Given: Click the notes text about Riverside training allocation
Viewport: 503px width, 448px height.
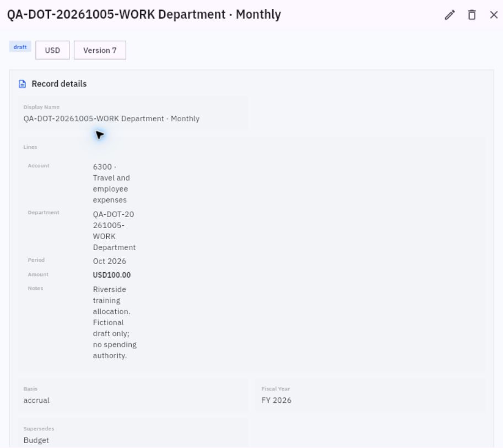Looking at the screenshot, I should (x=115, y=322).
